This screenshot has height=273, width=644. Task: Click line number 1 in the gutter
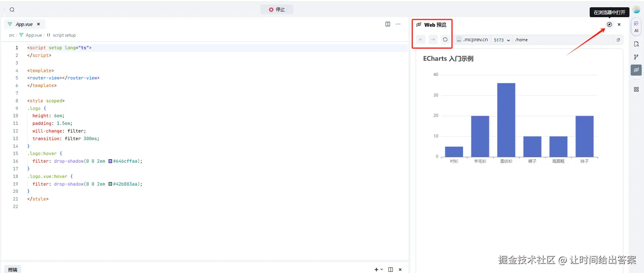[x=16, y=48]
